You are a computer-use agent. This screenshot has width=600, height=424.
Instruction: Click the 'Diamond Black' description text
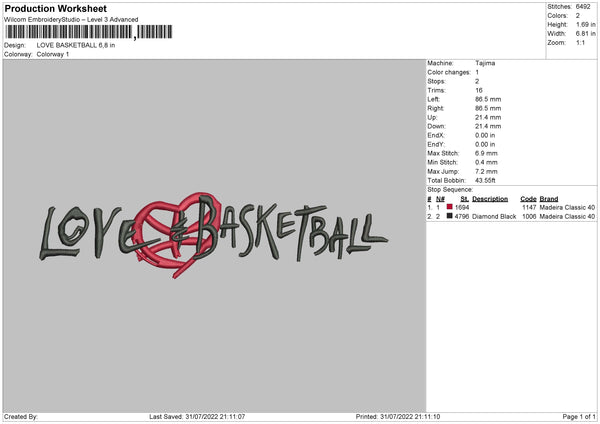coord(494,217)
